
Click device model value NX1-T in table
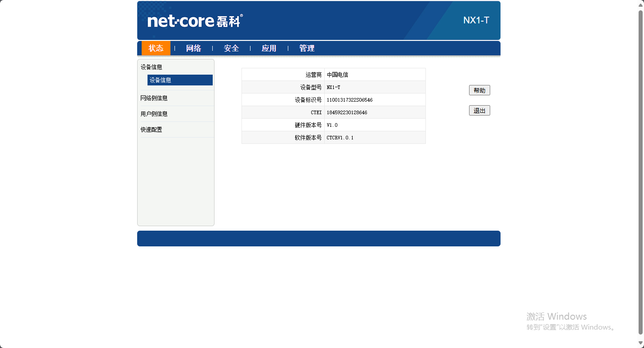tap(333, 87)
